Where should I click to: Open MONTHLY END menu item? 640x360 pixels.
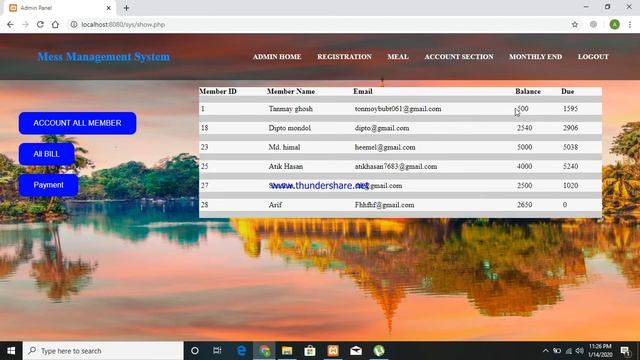point(536,57)
